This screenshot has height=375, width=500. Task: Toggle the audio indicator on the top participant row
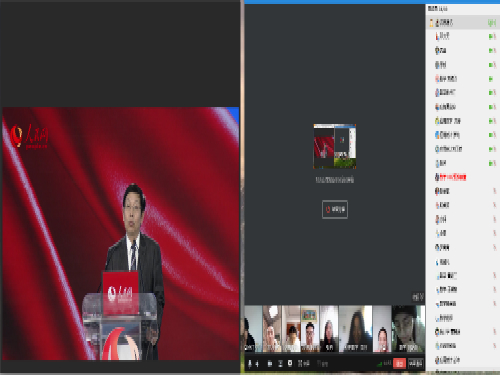click(492, 22)
